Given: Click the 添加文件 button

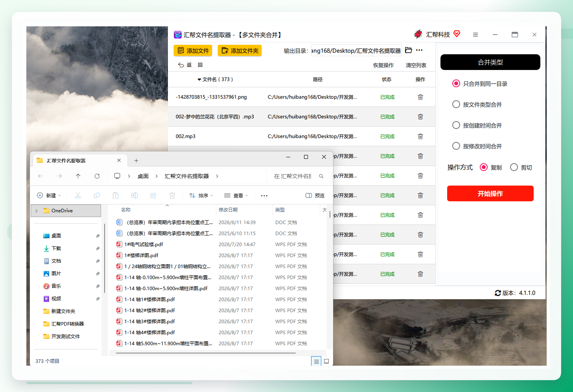Looking at the screenshot, I should pos(193,50).
